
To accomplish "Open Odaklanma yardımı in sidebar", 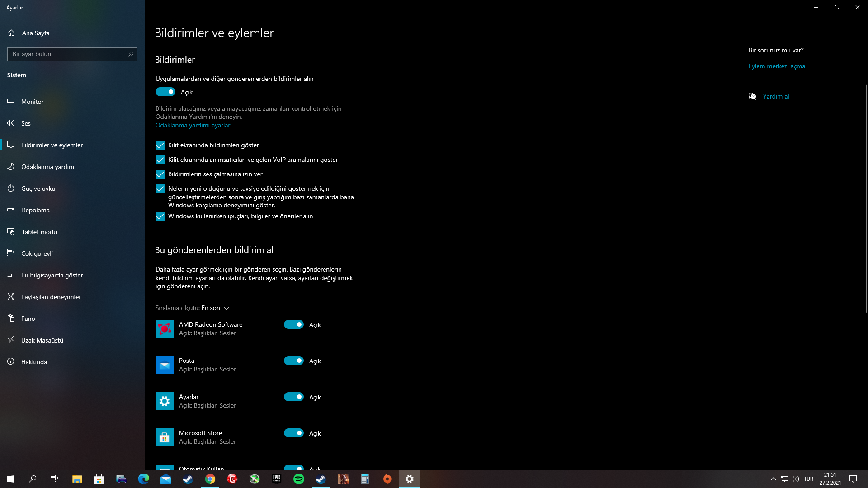I will coord(48,167).
